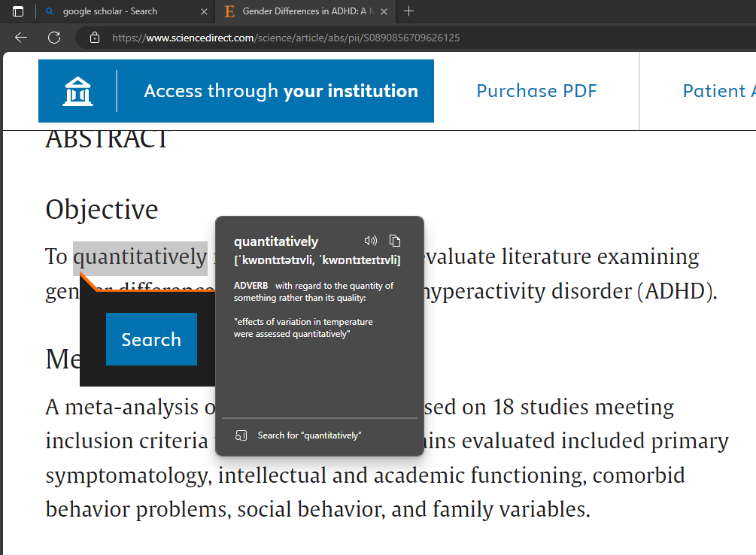
Task: Click the quantitatively title in popup
Action: click(276, 241)
